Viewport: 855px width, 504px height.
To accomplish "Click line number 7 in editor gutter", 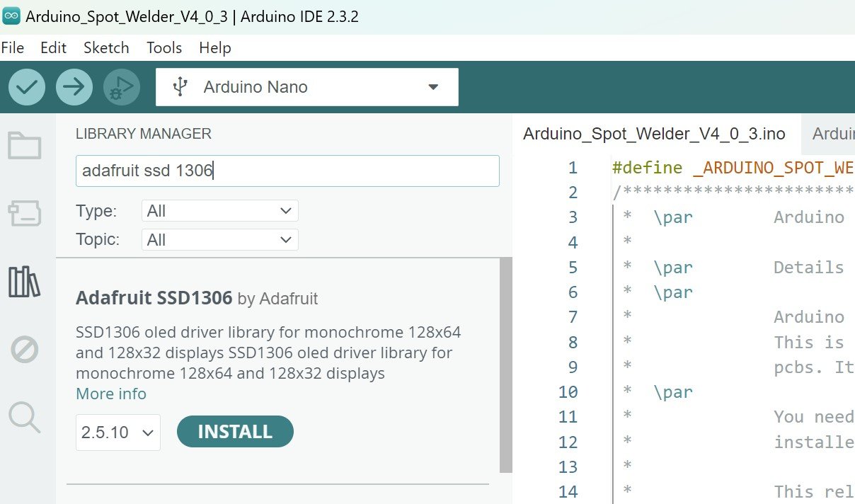I will [573, 317].
